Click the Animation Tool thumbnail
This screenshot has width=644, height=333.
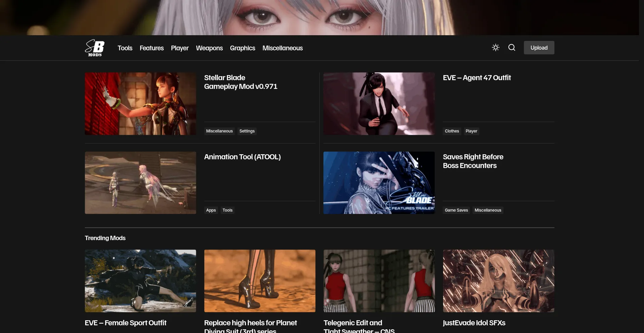[x=140, y=183]
